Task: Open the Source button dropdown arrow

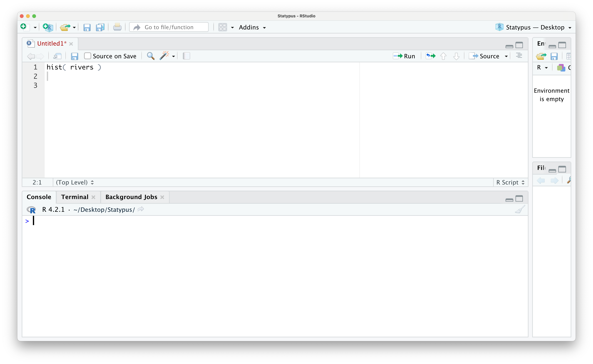Action: [506, 56]
